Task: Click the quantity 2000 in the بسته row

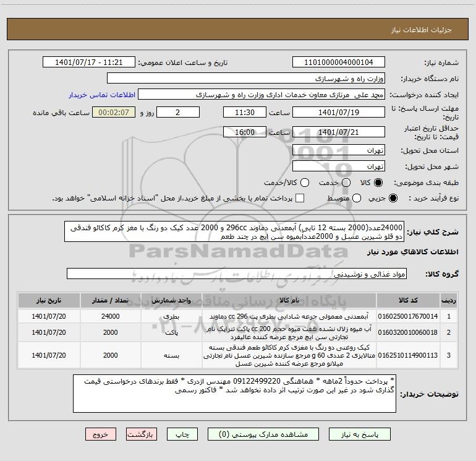Action: coord(110,355)
